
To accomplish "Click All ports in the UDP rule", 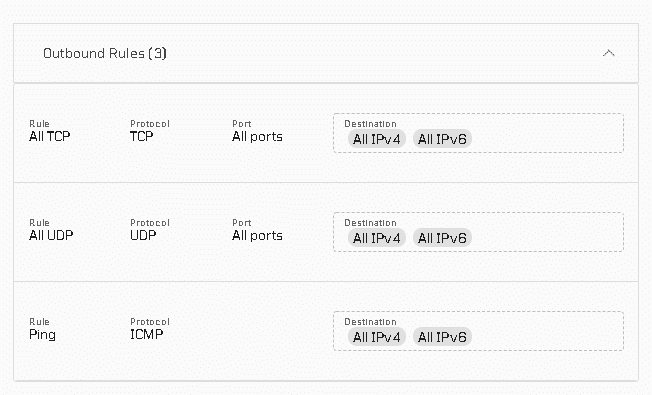I will [257, 235].
